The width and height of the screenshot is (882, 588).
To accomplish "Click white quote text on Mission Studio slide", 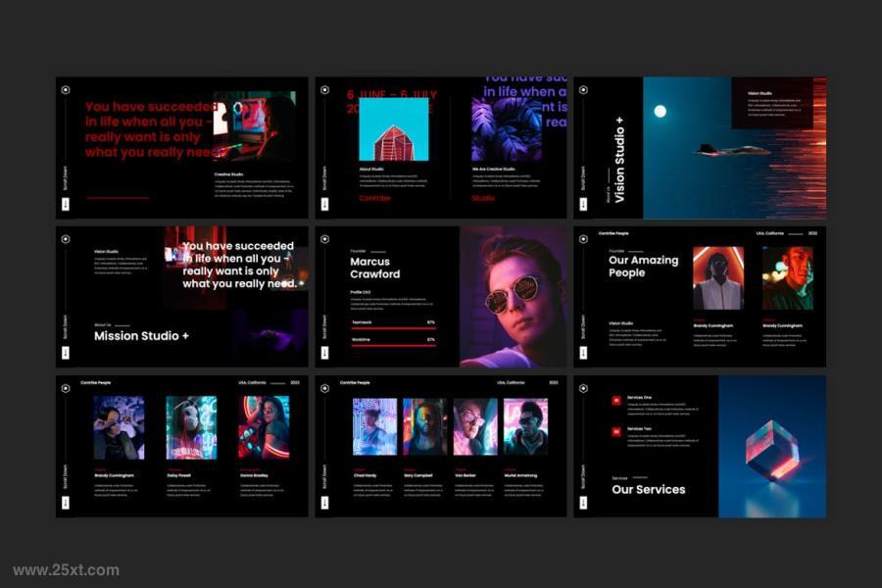I will [x=239, y=265].
